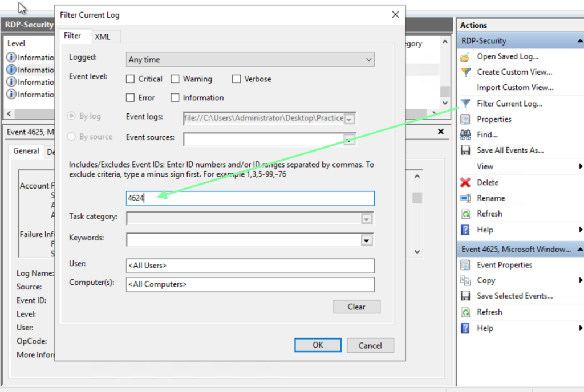Click the Find binoculars icon
Image resolution: width=584 pixels, height=392 pixels.
coord(465,135)
